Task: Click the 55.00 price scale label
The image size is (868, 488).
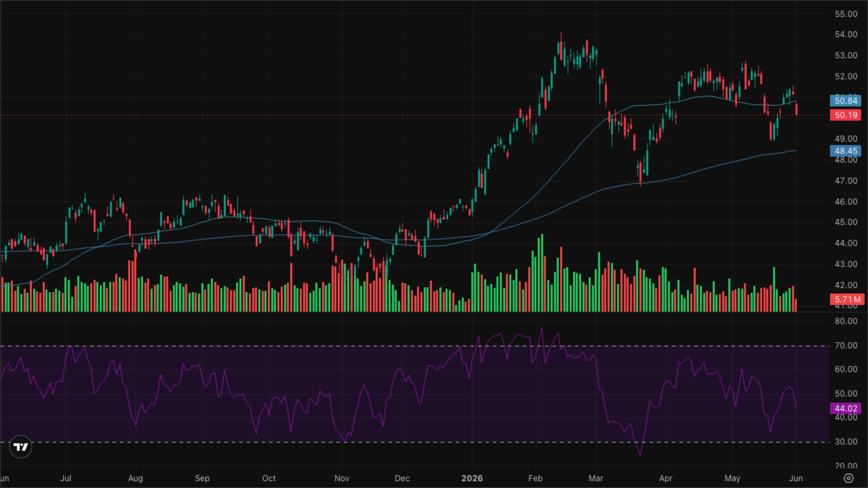Action: click(x=846, y=14)
